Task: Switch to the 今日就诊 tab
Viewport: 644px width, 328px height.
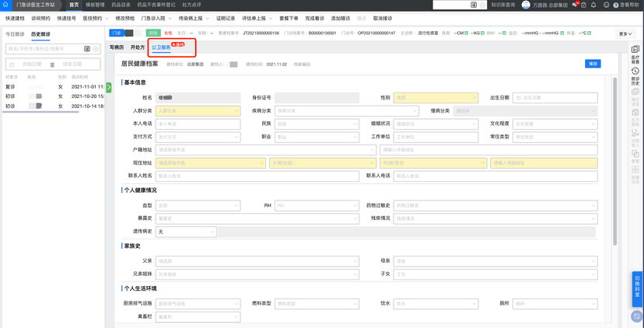Action: point(14,34)
